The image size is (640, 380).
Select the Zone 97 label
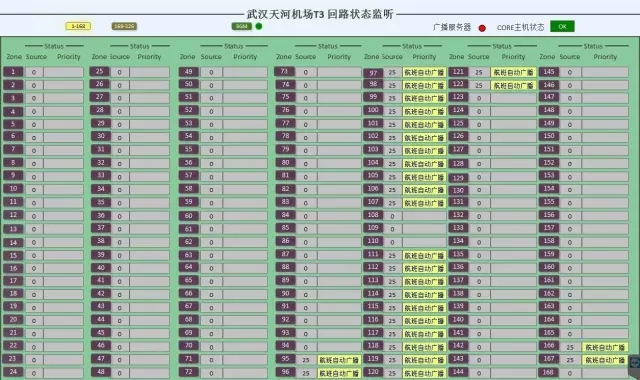373,73
